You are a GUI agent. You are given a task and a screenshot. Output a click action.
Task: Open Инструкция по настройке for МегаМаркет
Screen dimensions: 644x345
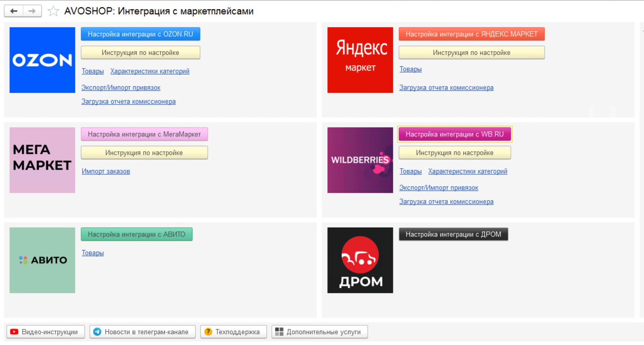coord(144,153)
